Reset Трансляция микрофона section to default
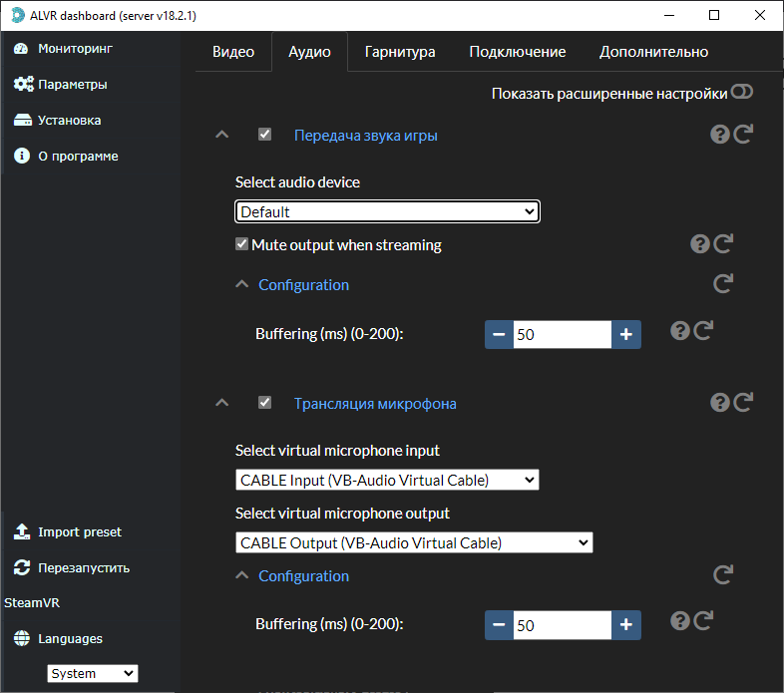Image resolution: width=784 pixels, height=693 pixels. click(743, 402)
